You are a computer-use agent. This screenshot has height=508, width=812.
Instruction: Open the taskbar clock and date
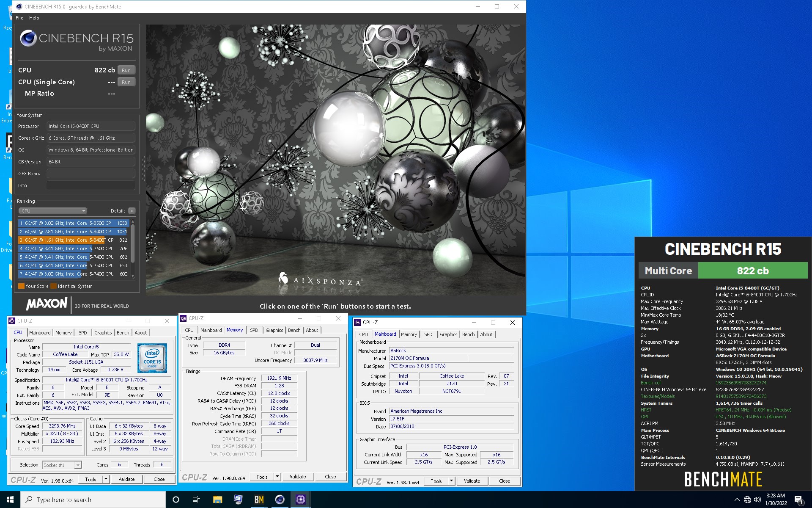coord(776,500)
